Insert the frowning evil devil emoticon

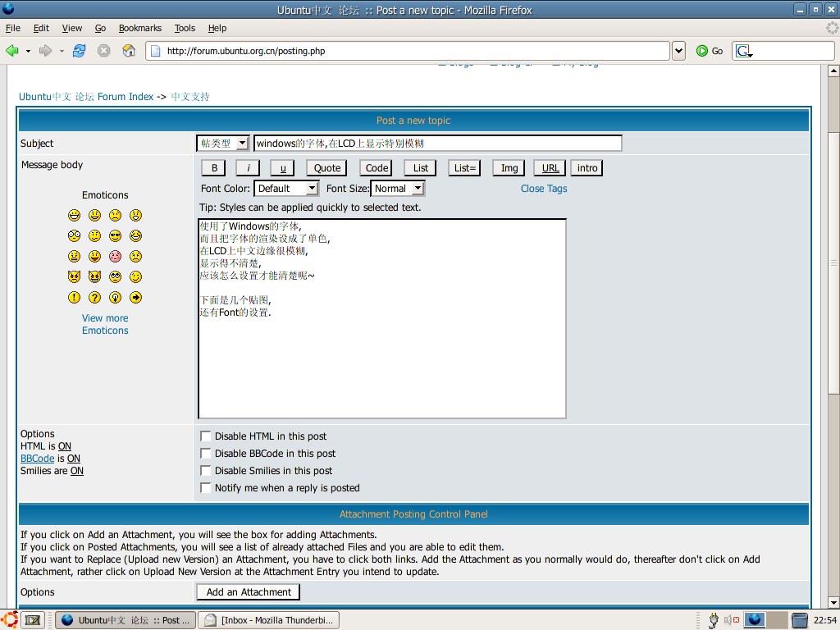click(74, 276)
